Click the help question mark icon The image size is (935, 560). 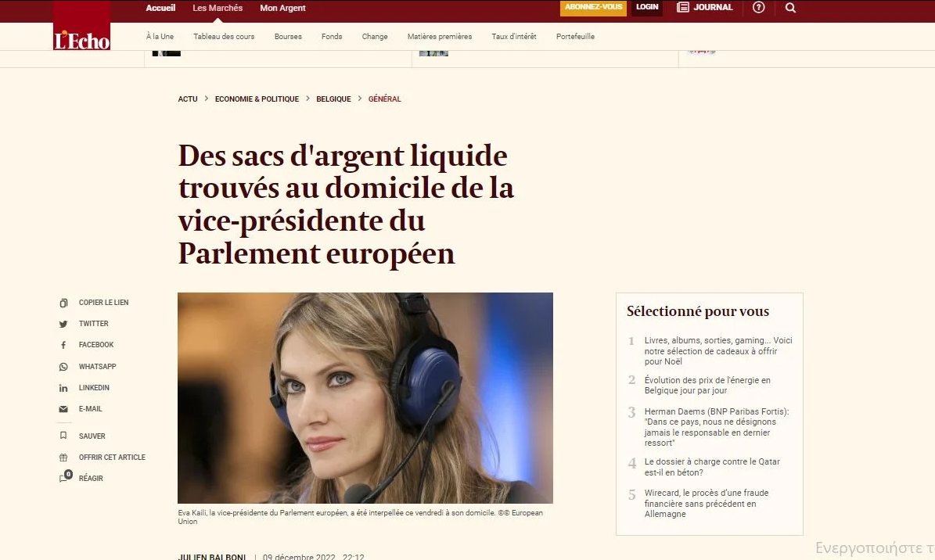pos(758,7)
